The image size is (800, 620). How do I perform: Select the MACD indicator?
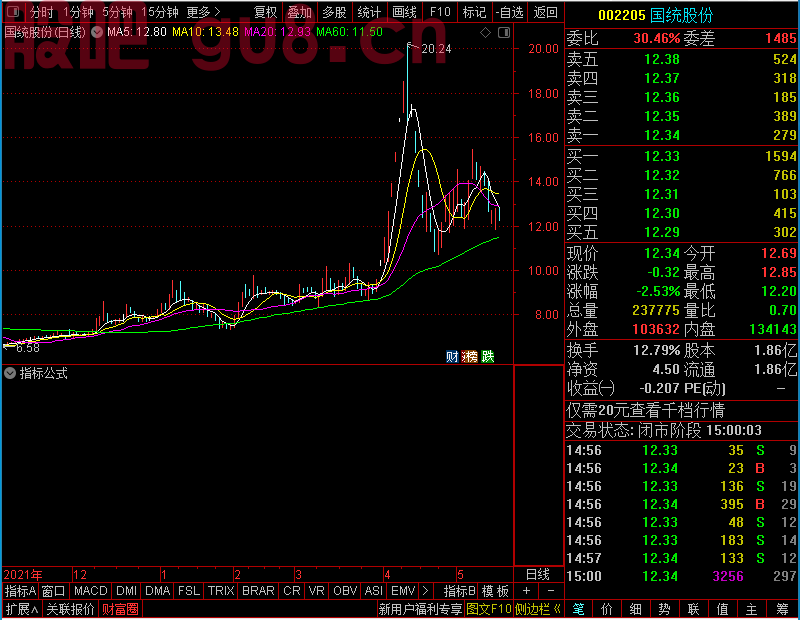coord(90,591)
